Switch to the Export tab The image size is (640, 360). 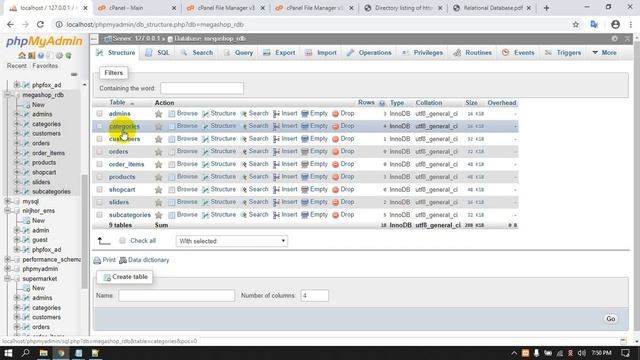(279, 53)
